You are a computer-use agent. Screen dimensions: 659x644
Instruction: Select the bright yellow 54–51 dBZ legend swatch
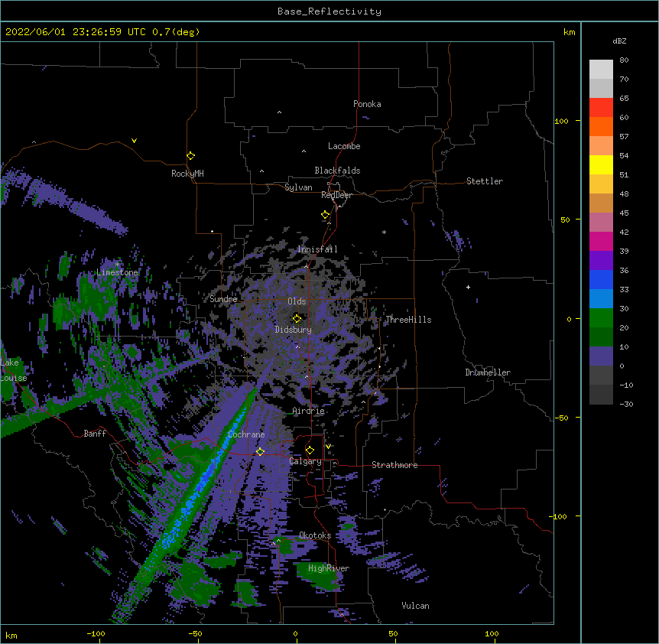coord(601,164)
